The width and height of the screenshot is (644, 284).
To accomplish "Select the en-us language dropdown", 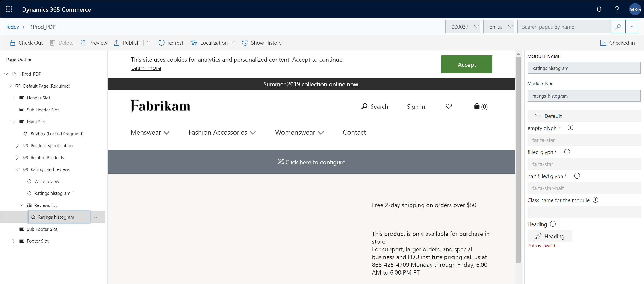I will pos(499,27).
